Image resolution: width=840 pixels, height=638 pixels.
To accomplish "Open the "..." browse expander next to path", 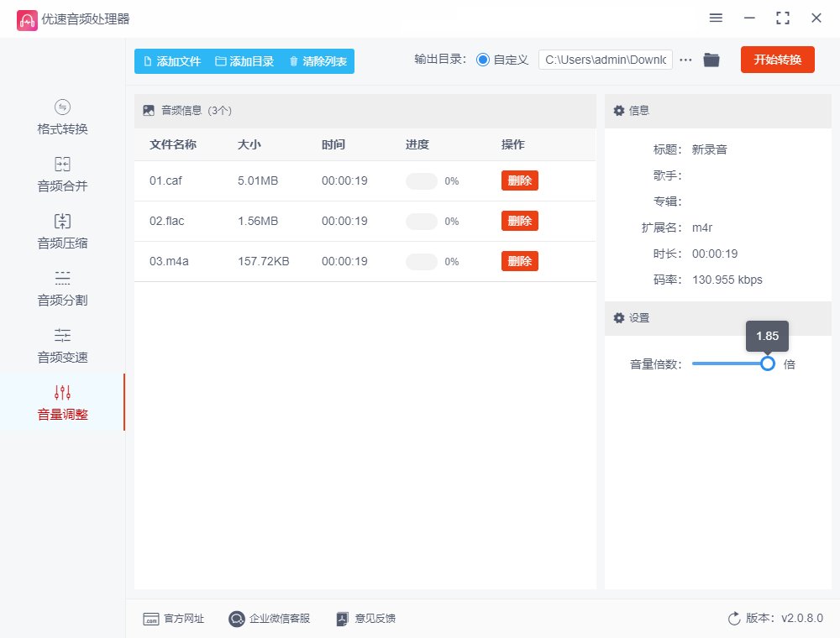I will point(685,60).
